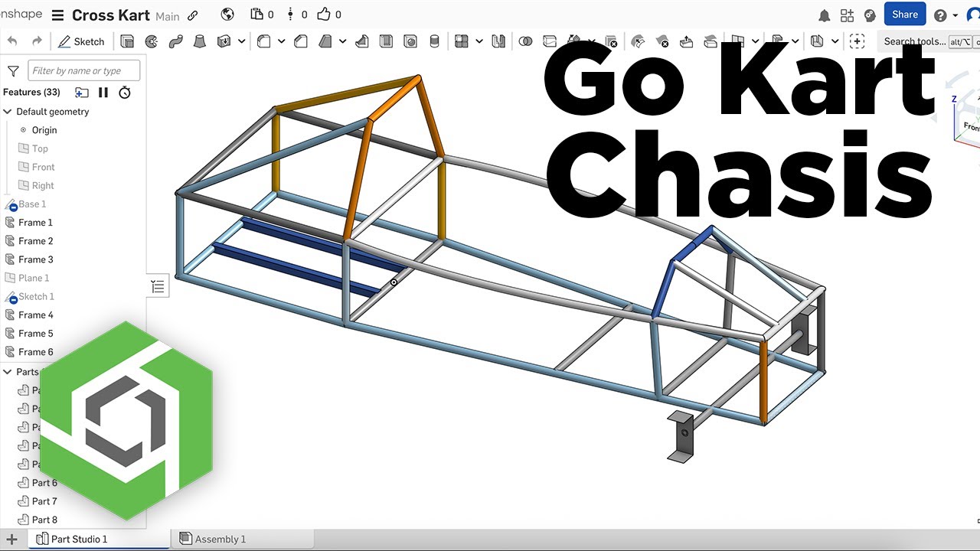Select the Split tool
This screenshot has width=980, height=551.
pyautogui.click(x=550, y=41)
